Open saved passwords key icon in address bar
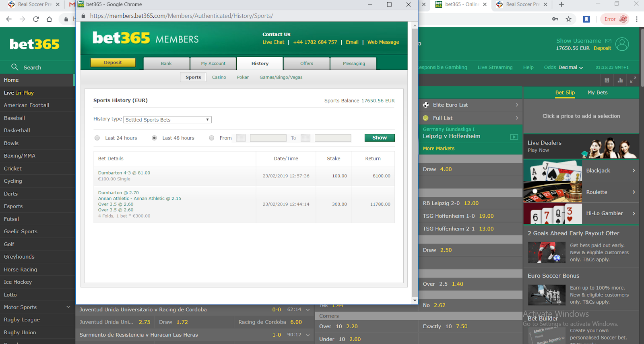The width and height of the screenshot is (644, 344). point(555,19)
